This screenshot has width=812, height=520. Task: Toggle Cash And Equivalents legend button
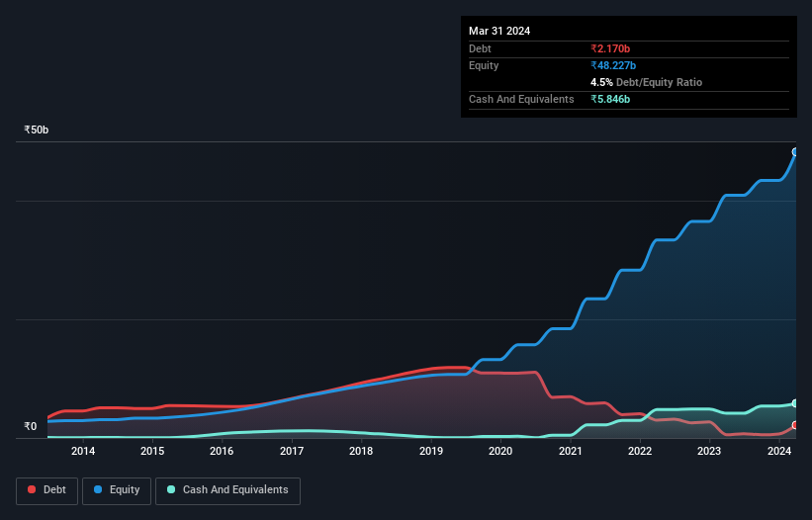(227, 490)
